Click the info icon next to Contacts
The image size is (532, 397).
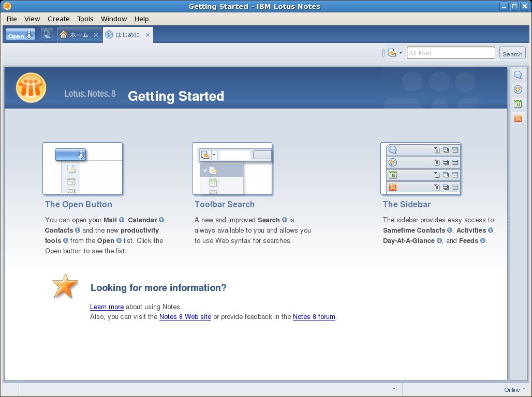click(x=78, y=230)
